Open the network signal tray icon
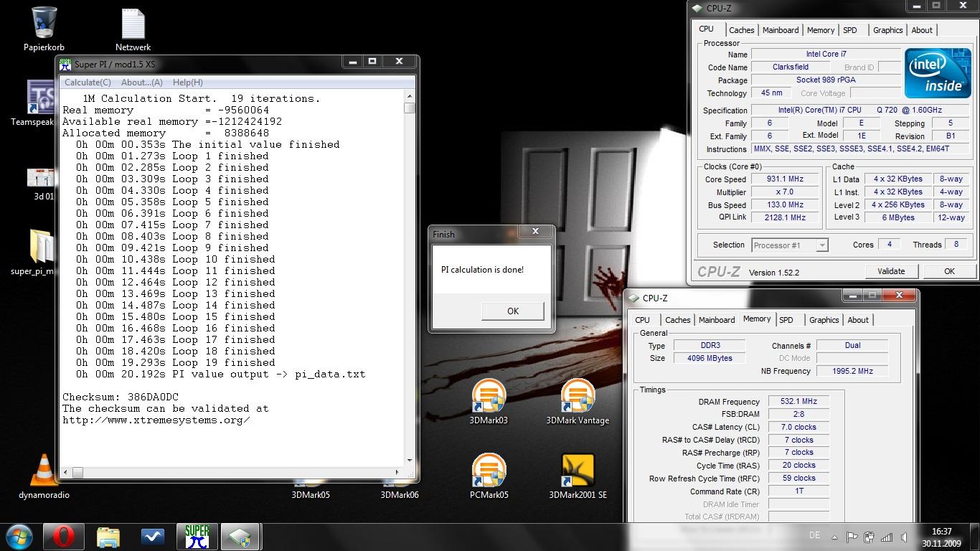The height and width of the screenshot is (551, 980). (x=887, y=537)
